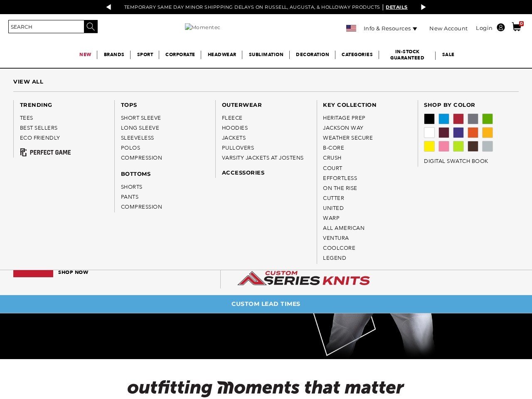Open the CATEGORIES navigation dropdown
Screen dimensions: 532x399
pyautogui.click(x=357, y=54)
